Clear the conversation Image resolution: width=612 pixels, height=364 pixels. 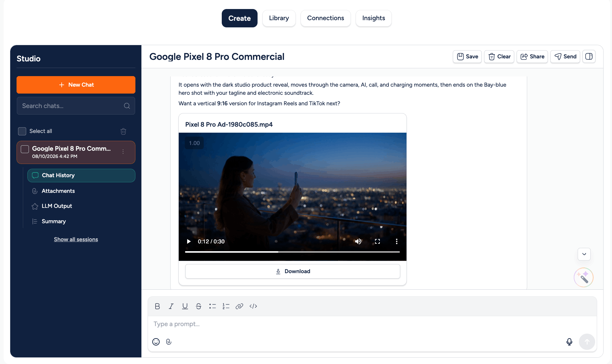(499, 57)
